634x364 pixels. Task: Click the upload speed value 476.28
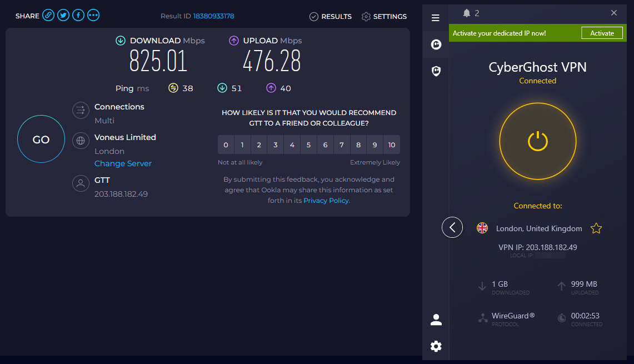pos(272,61)
